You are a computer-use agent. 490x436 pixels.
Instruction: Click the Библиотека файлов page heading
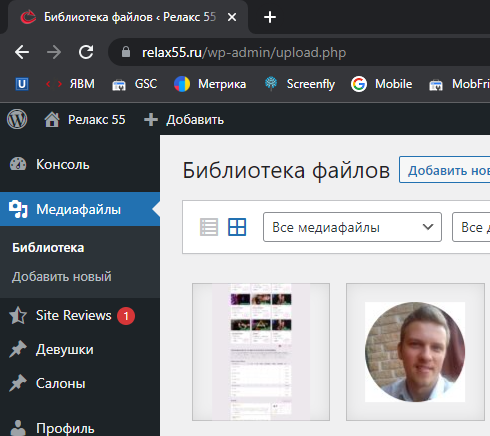286,170
